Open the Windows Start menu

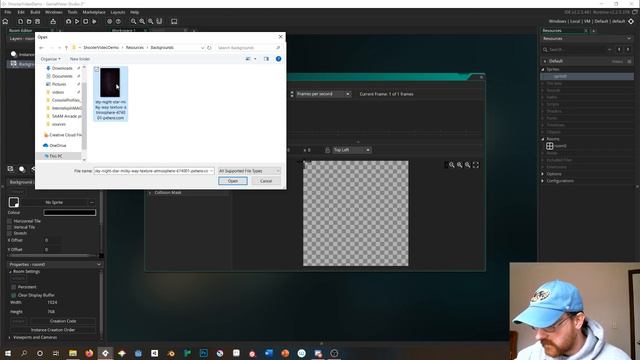click(x=8, y=353)
